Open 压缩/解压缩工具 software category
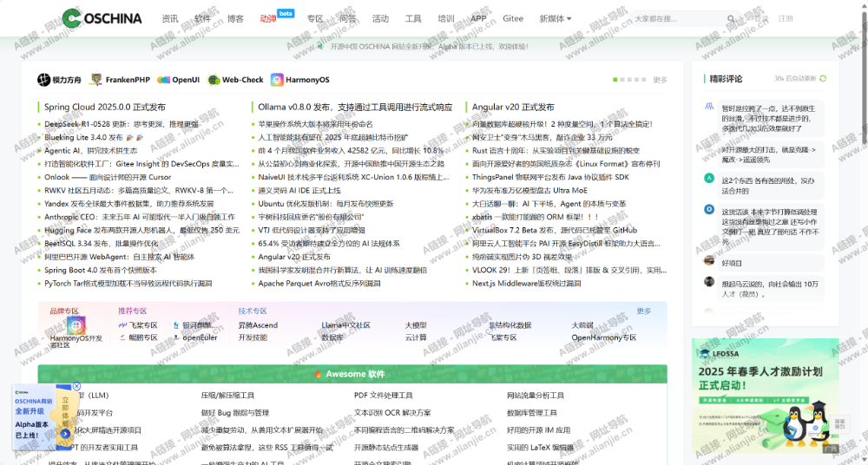The width and height of the screenshot is (868, 465). [227, 396]
